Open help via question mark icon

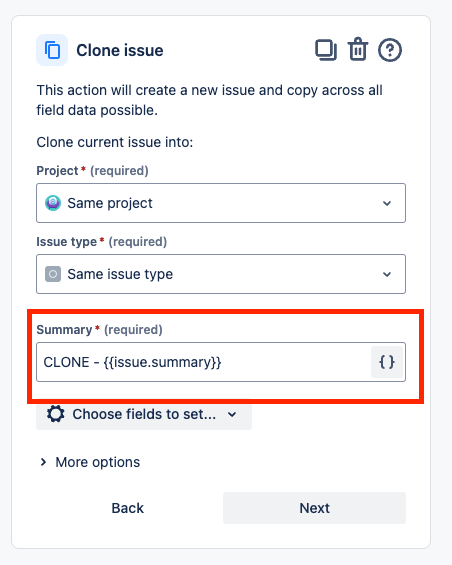click(390, 50)
